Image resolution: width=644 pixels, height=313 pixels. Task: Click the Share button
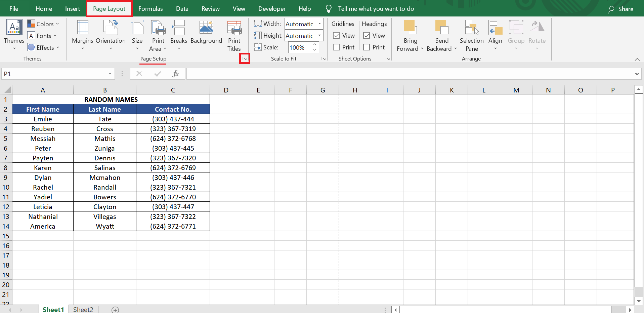tap(621, 9)
